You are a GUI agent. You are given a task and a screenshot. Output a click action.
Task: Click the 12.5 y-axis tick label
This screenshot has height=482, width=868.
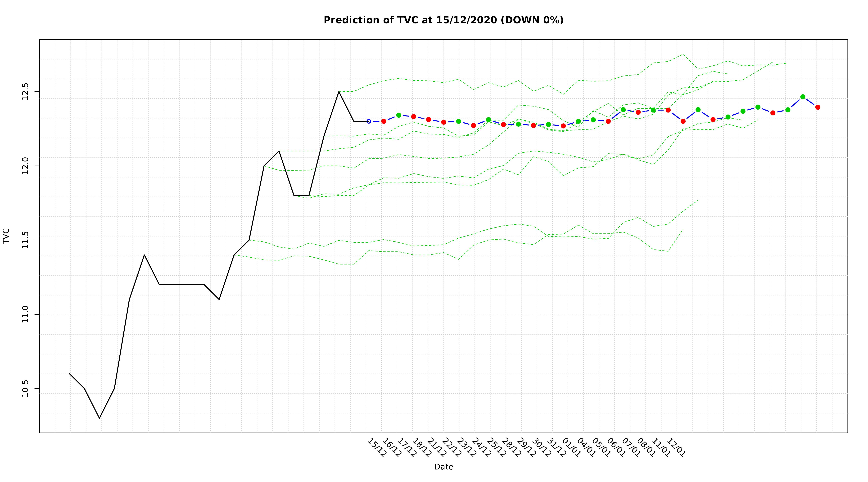tap(26, 91)
